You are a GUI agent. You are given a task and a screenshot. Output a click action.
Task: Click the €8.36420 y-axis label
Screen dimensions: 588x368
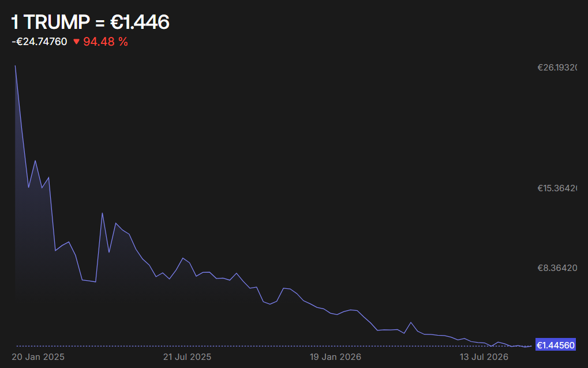[x=557, y=267]
